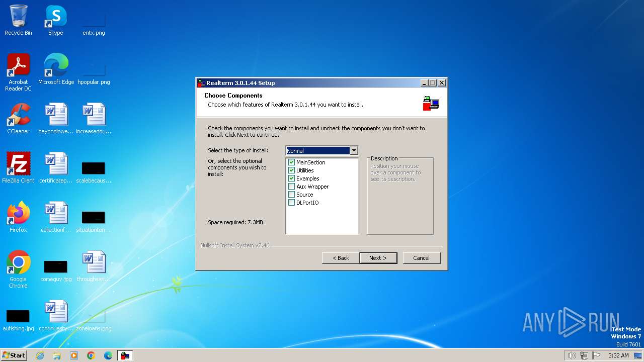Open the Windows Start menu

coord(14,355)
